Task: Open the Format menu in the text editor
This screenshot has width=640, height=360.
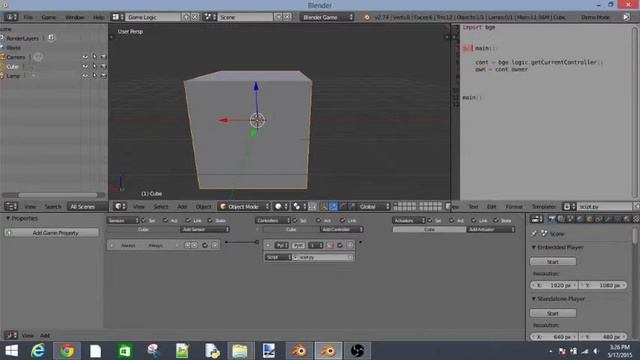Action: pyautogui.click(x=514, y=207)
